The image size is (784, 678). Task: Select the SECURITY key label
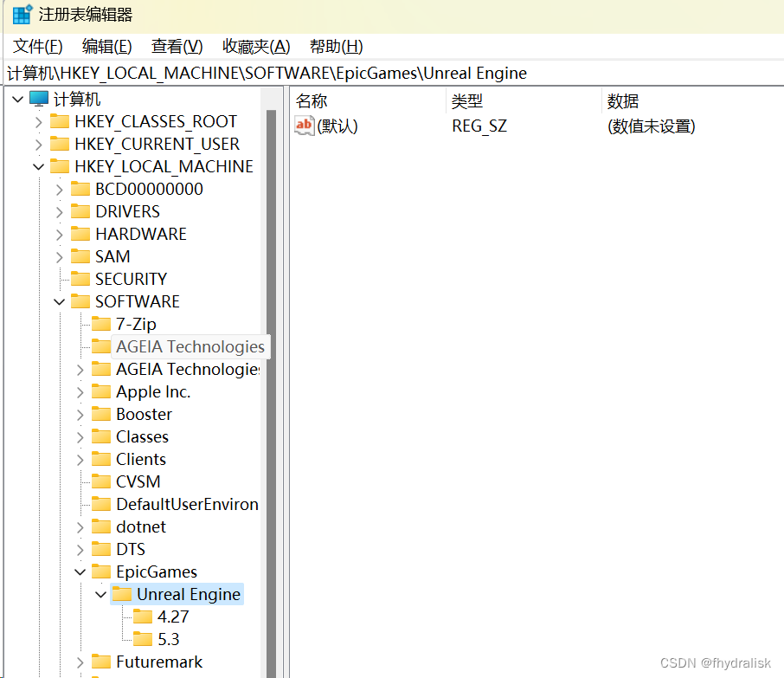(131, 279)
